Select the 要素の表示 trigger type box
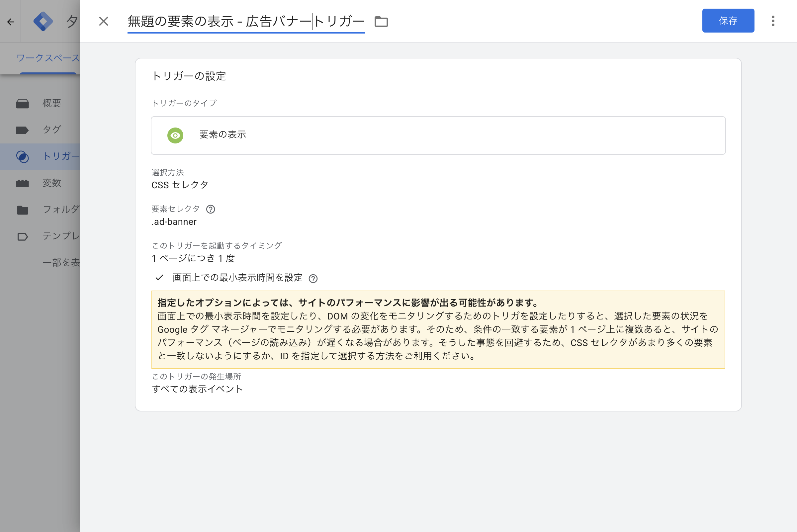Image resolution: width=797 pixels, height=532 pixels. (438, 135)
